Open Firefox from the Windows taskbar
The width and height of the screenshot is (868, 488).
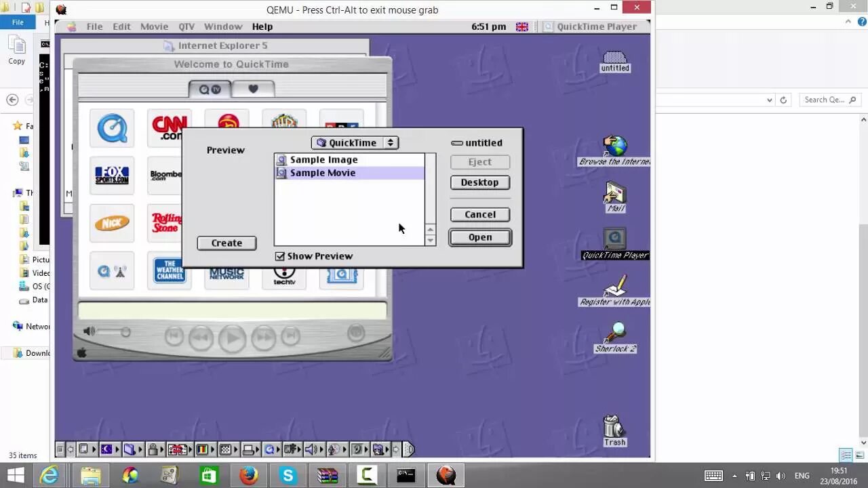tap(248, 475)
